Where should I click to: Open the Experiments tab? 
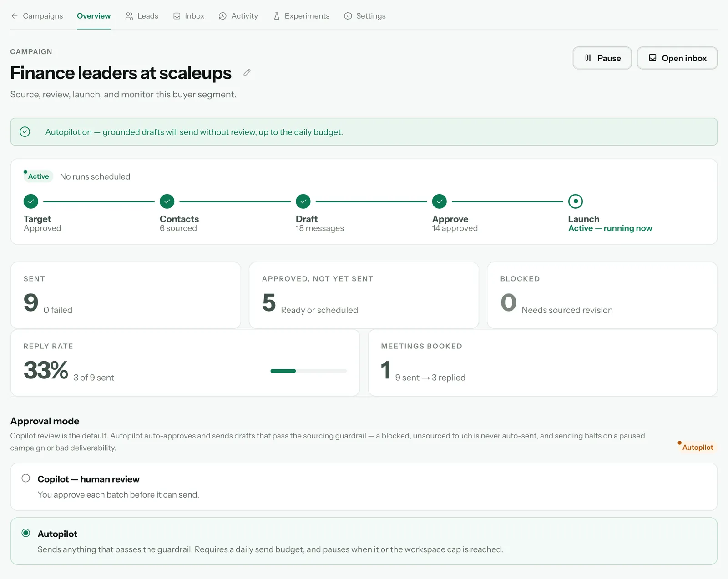point(301,16)
